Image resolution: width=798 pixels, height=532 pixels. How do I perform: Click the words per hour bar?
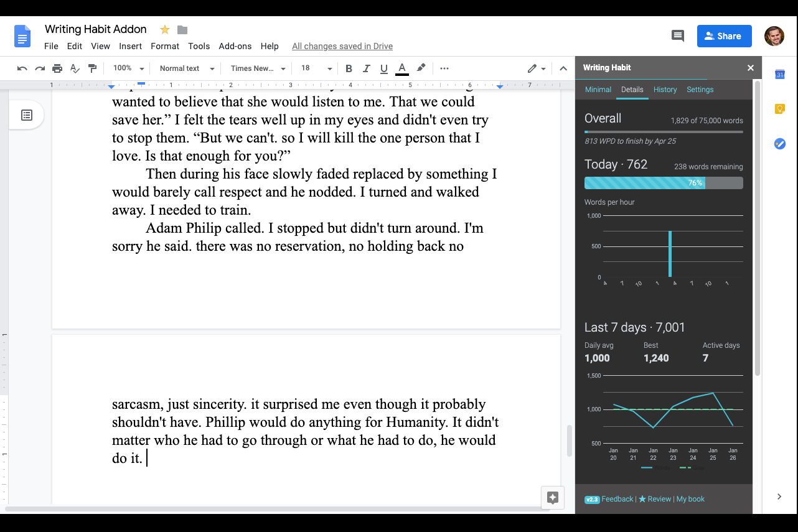[x=670, y=254]
